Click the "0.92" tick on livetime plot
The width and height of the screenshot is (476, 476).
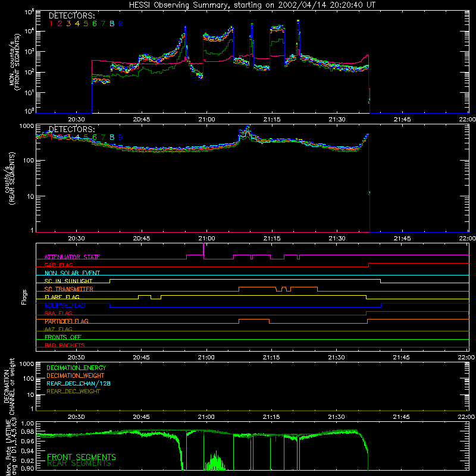[x=28, y=460]
